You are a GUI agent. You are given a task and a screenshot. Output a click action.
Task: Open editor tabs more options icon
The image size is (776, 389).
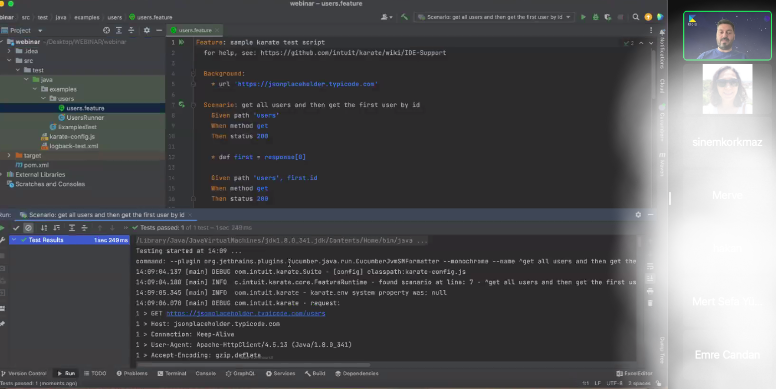point(651,30)
